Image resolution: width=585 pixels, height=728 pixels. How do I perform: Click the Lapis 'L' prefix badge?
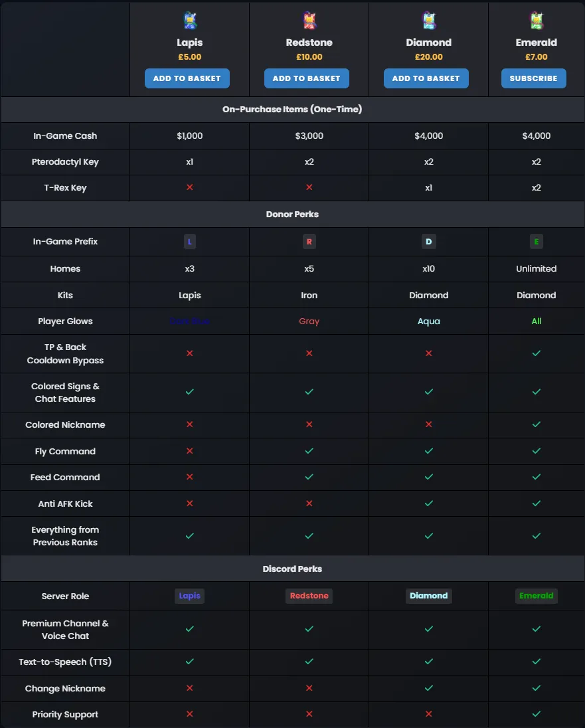190,242
